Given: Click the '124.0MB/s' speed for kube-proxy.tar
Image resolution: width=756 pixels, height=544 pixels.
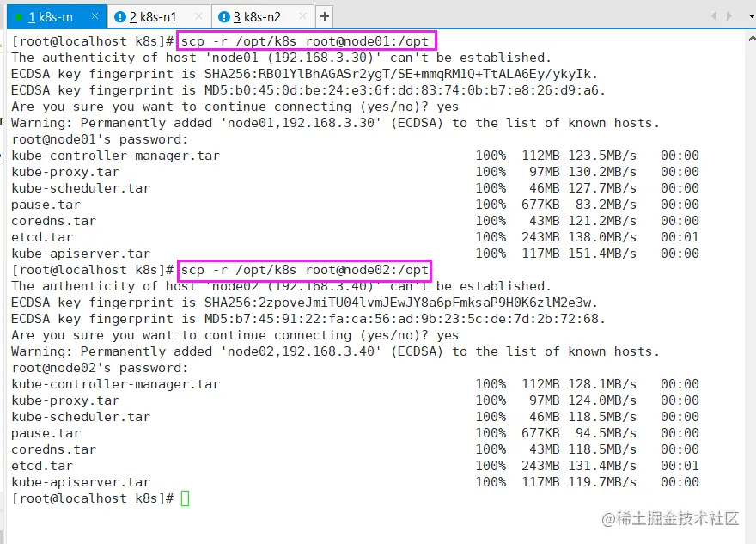Looking at the screenshot, I should click(602, 400).
